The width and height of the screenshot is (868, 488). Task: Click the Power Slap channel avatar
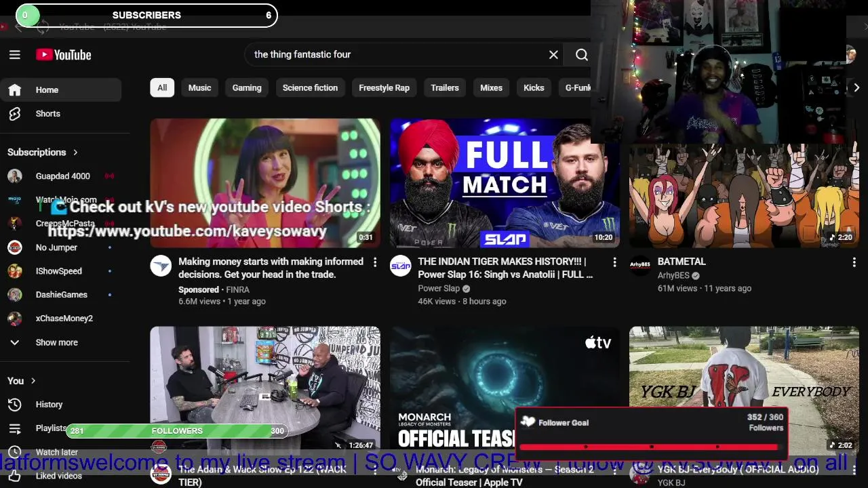tap(401, 266)
